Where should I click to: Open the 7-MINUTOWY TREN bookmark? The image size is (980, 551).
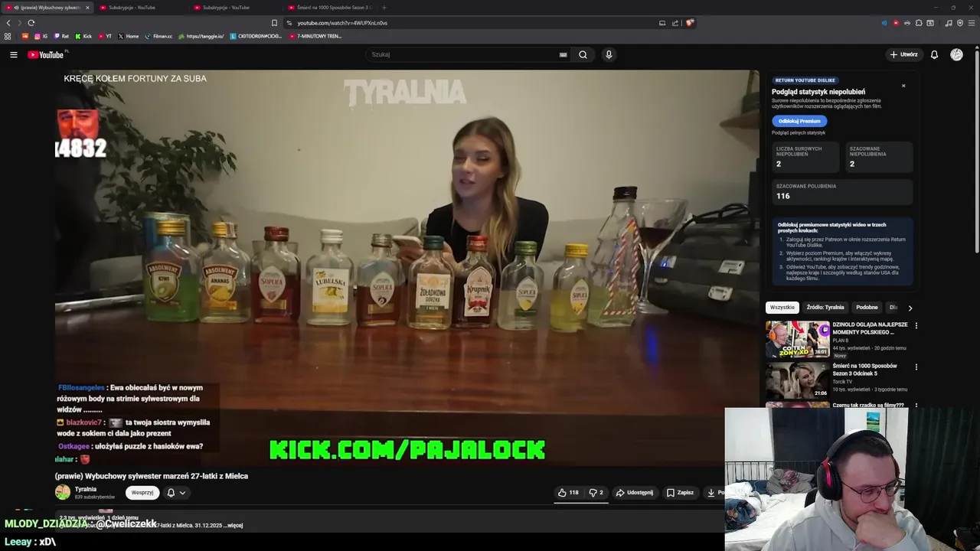(315, 36)
